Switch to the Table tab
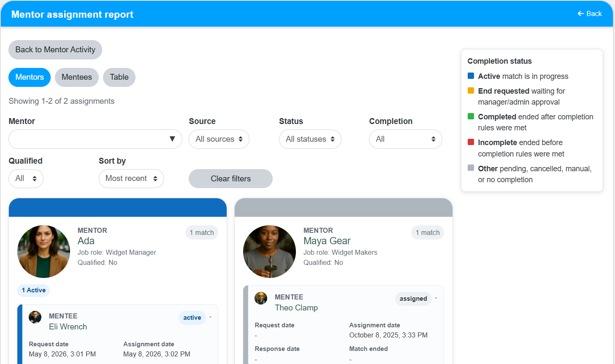615x364 pixels. 119,77
